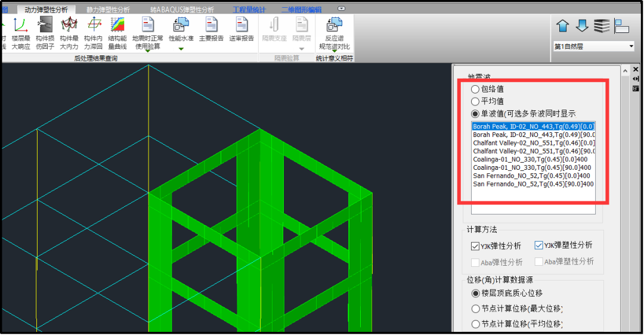The image size is (644, 336).
Task: Select wave San Fernando_NO_52 Tg(0.45)[0.0]400
Action: pyautogui.click(x=533, y=176)
